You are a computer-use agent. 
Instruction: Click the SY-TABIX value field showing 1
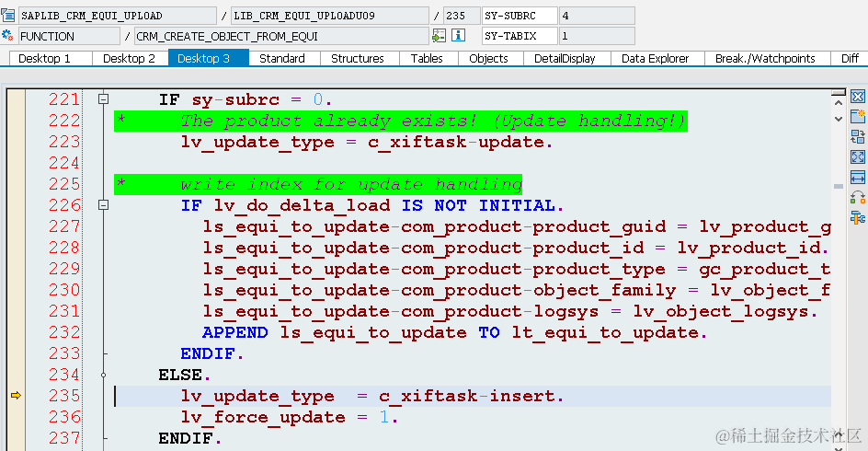tap(597, 36)
